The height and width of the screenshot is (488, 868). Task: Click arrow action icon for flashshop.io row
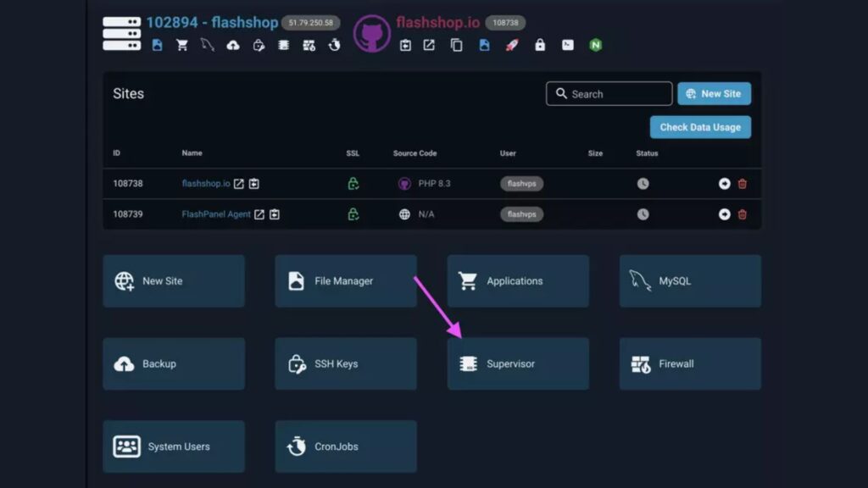(724, 184)
